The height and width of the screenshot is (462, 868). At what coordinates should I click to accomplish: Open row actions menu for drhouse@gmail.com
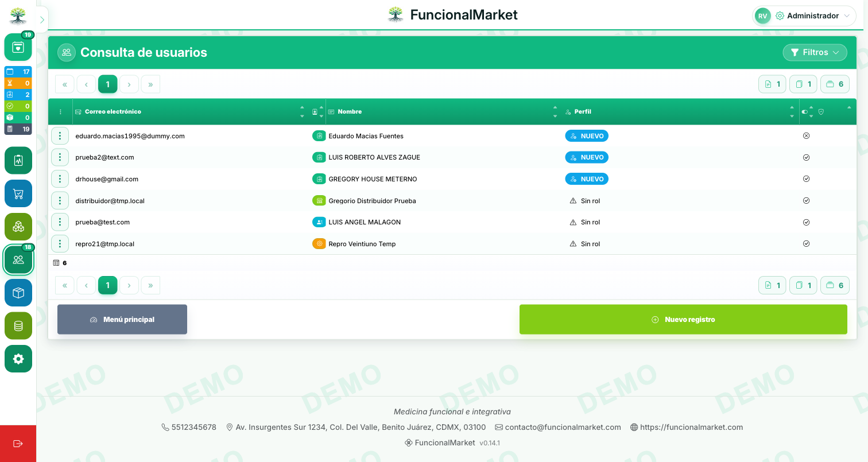click(x=60, y=179)
